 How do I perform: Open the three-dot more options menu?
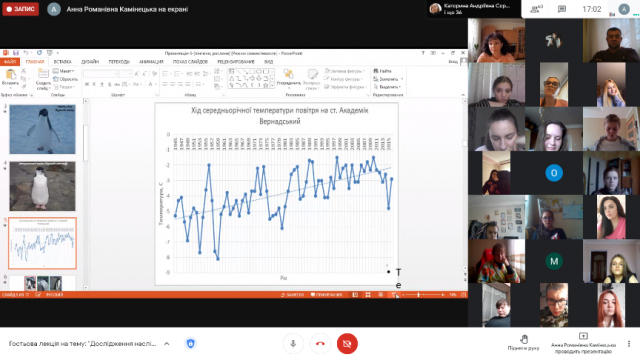629,344
